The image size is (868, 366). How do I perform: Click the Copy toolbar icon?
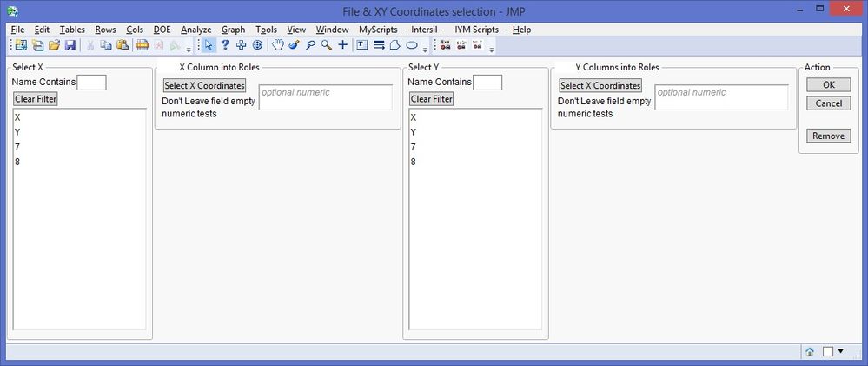tap(106, 45)
